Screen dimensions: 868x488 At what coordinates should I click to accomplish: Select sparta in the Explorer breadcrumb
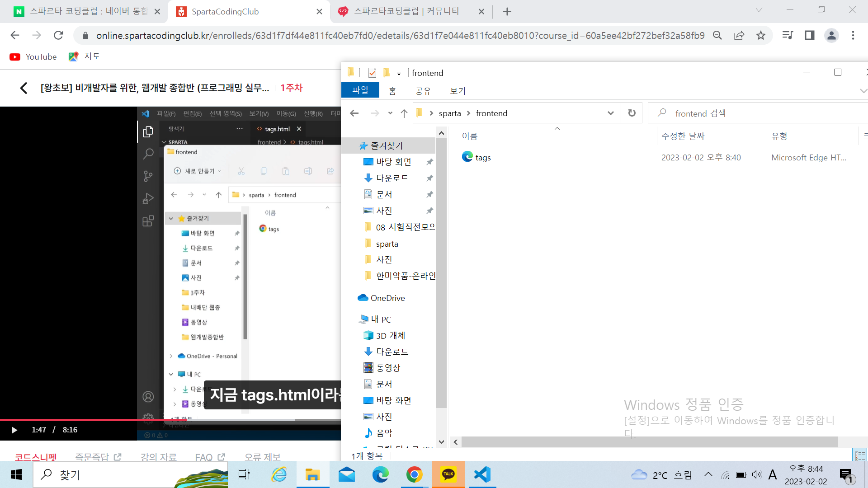point(450,113)
